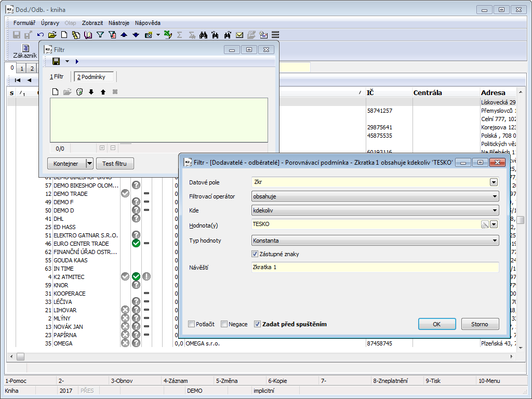The width and height of the screenshot is (532, 399).
Task: Click the hamburger menu icon in toolbar
Action: click(275, 35)
